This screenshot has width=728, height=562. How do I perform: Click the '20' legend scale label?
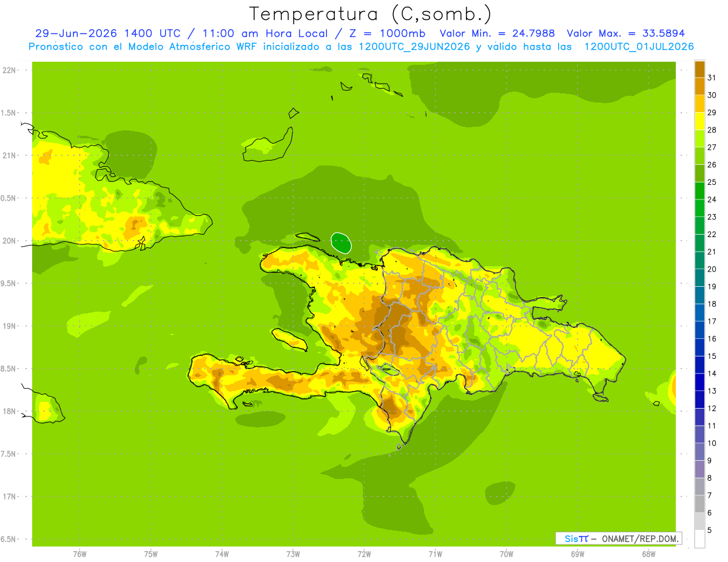(712, 269)
